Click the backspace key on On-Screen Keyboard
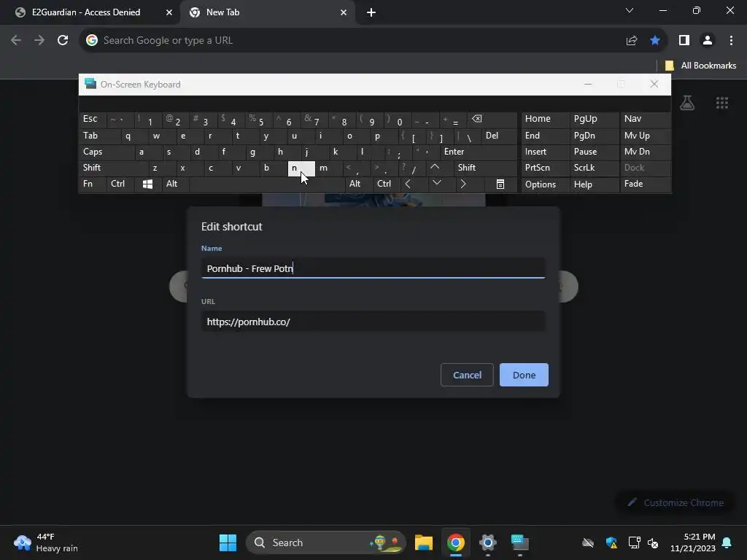 pyautogui.click(x=492, y=120)
